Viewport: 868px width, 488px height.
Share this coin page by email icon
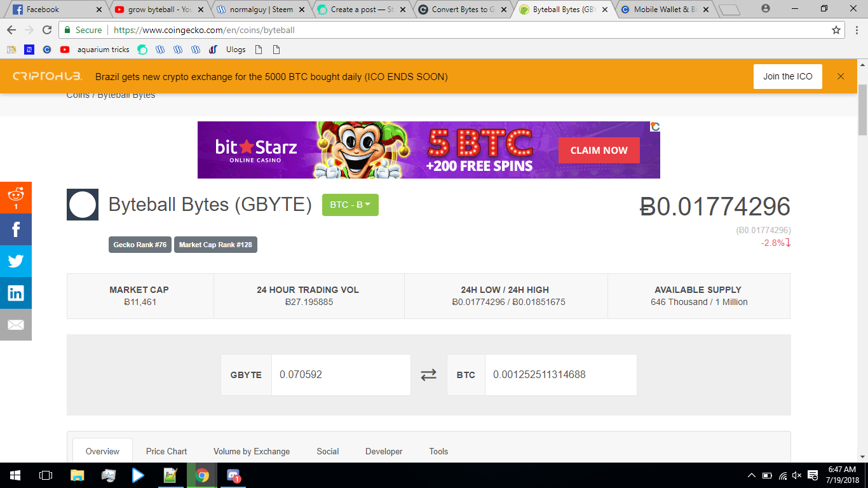(16, 324)
